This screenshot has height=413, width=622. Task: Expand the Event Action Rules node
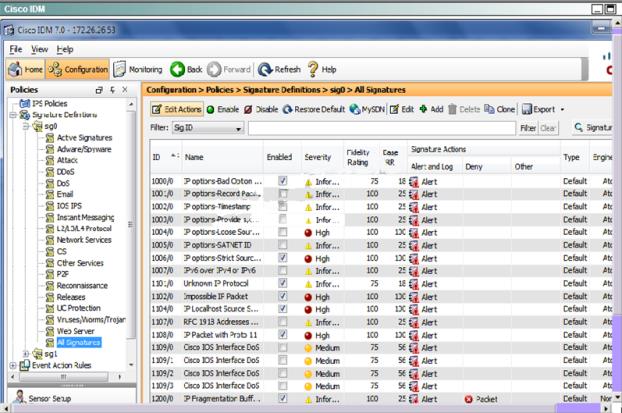pyautogui.click(x=13, y=365)
